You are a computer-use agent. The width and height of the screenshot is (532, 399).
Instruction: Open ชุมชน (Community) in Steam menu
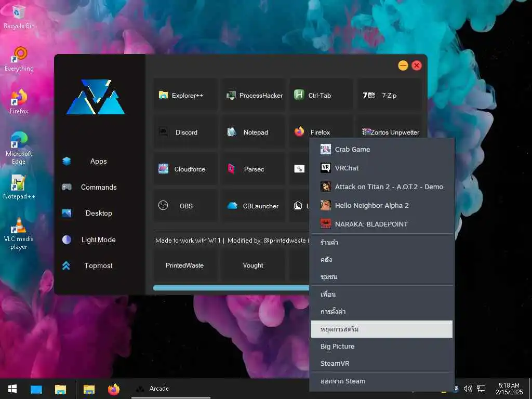[382, 277]
